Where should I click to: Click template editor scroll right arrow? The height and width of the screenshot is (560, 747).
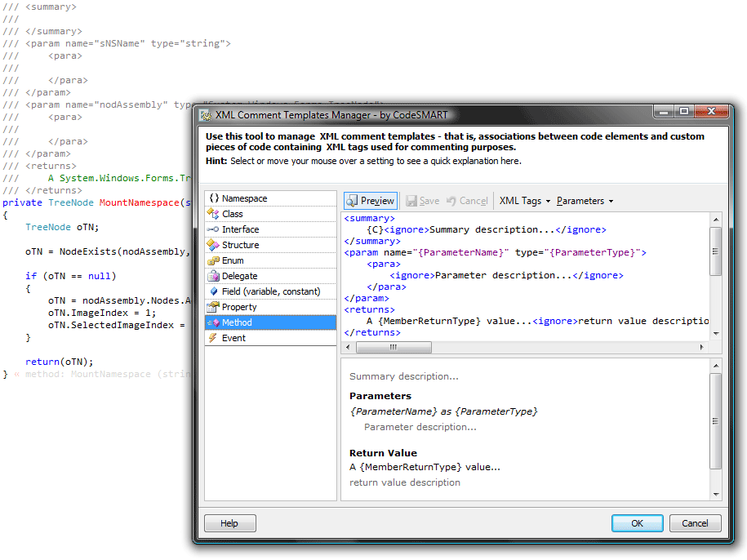coord(702,347)
